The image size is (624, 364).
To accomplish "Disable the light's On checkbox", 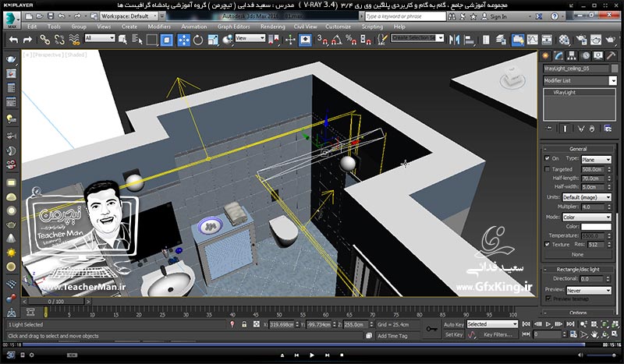I will click(548, 158).
